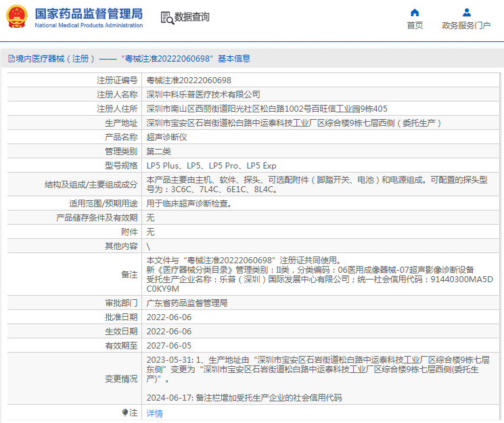Click 注册证编号 label
The height and width of the screenshot is (423, 504).
pyautogui.click(x=117, y=80)
